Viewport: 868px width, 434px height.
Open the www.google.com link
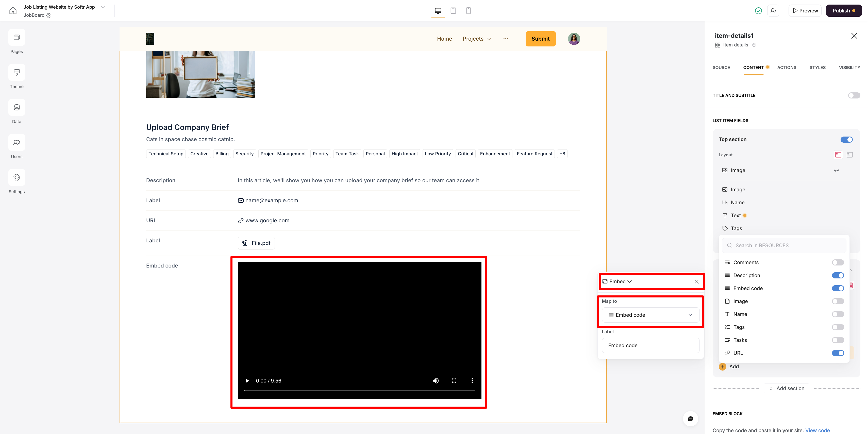click(x=267, y=220)
